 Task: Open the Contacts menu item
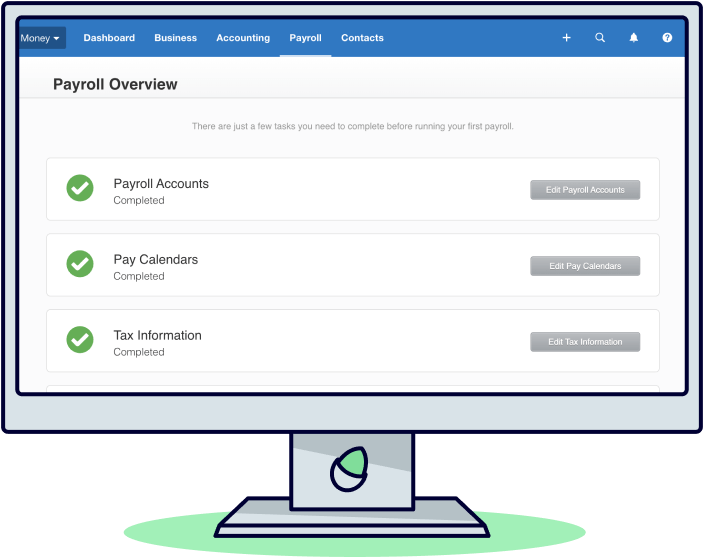[362, 38]
